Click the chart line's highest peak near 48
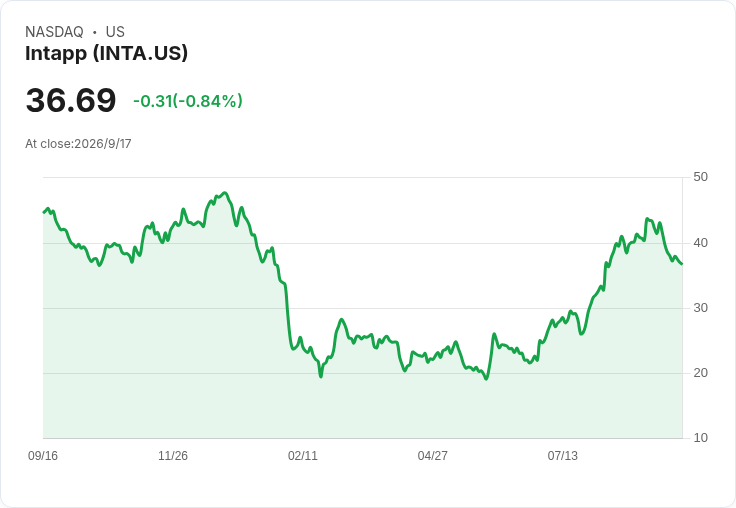 pos(225,193)
